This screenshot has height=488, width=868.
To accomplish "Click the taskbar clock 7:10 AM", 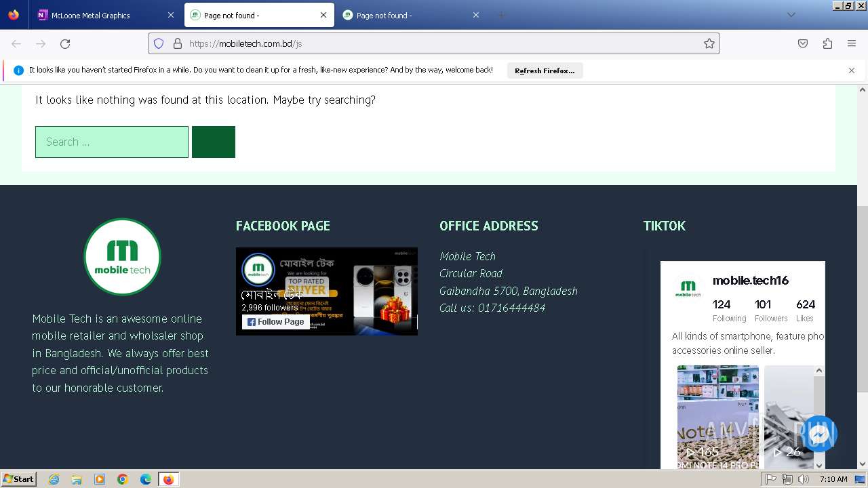I will point(833,479).
